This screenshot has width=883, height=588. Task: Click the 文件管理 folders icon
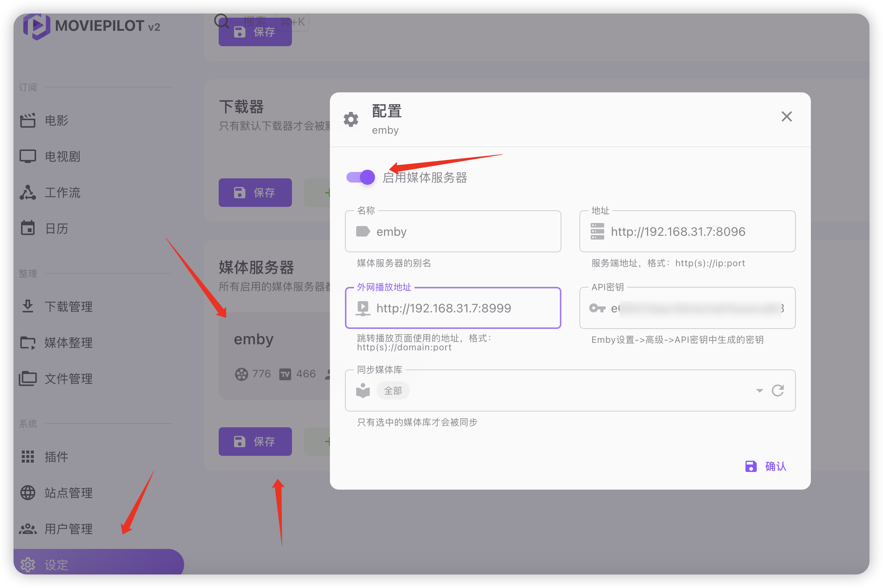tap(28, 379)
